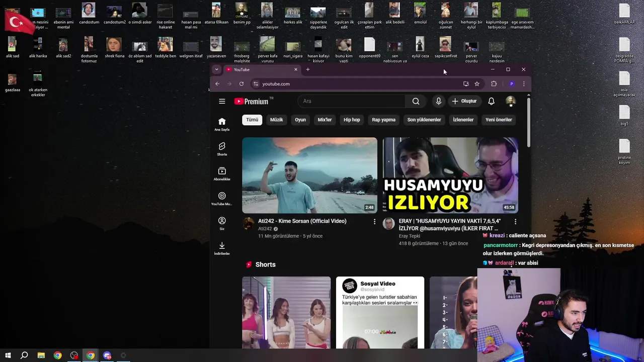Open the Eray Tepki channel name link
644x362 pixels.
pos(410,236)
